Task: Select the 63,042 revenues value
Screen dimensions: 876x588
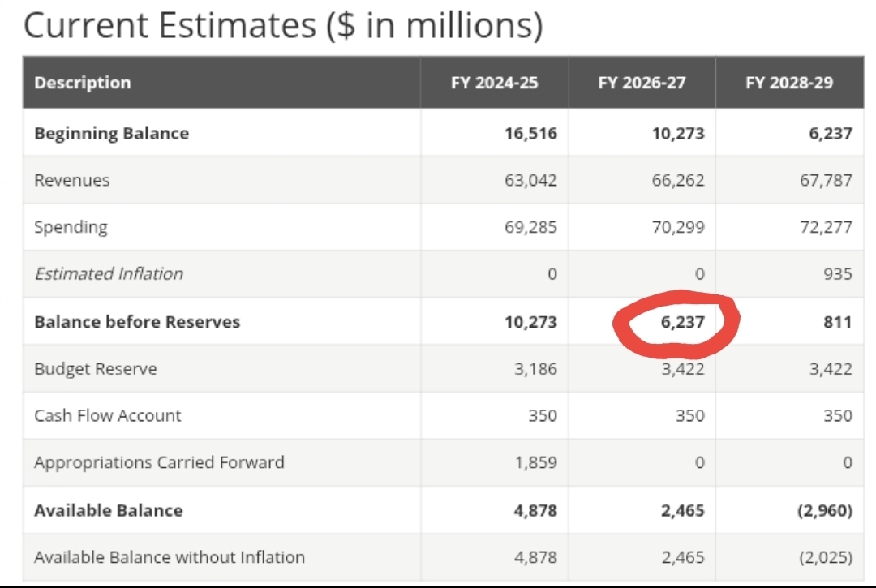Action: (530, 180)
